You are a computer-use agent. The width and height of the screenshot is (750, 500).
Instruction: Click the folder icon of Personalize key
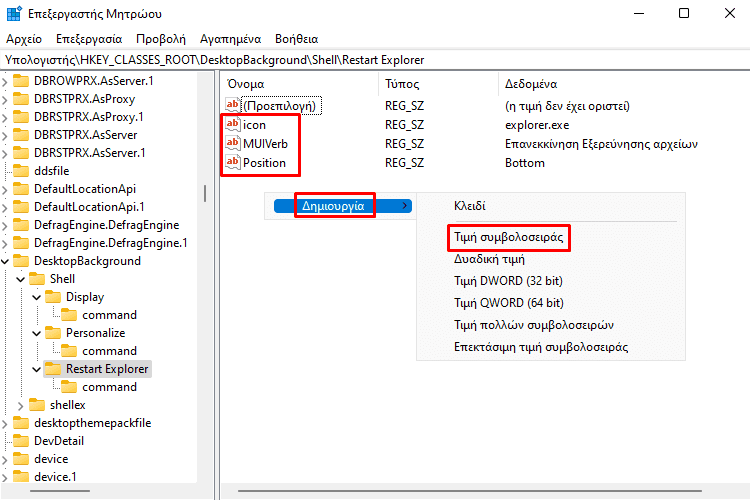point(53,333)
